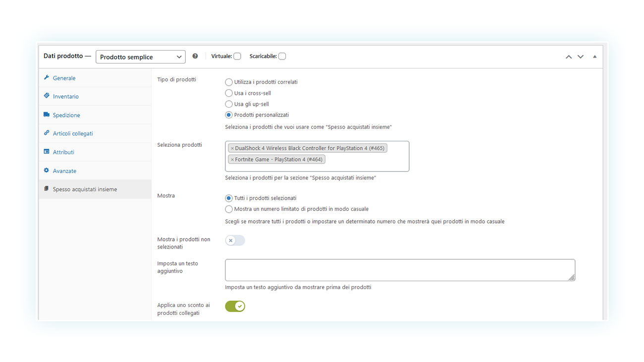Tick the Virtuale checkbox
Image resolution: width=644 pixels, height=362 pixels.
pyautogui.click(x=237, y=56)
